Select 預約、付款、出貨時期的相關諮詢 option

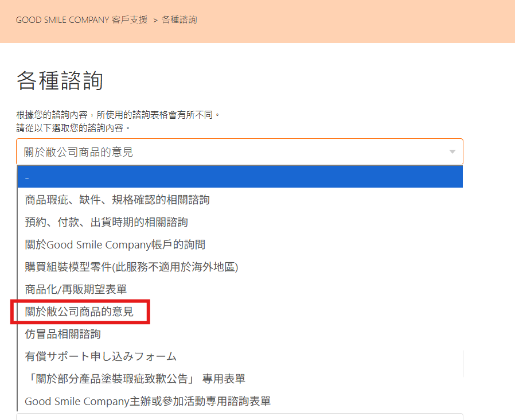point(106,222)
